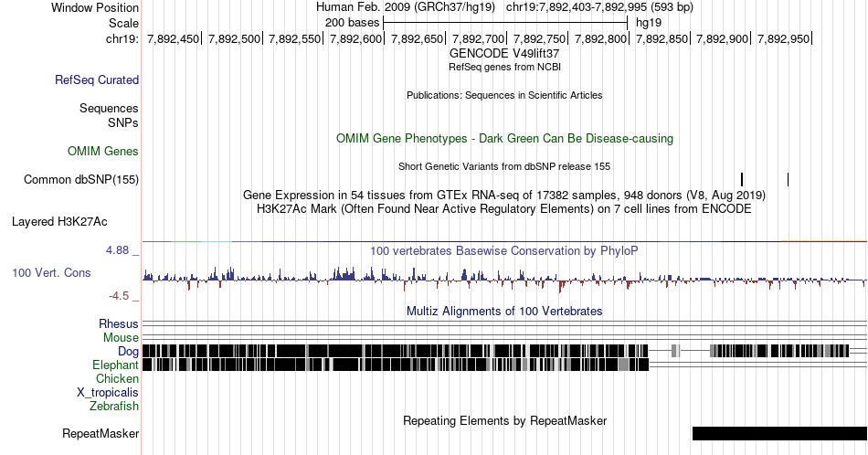Click the PhyloP Basewise Conservation title
This screenshot has height=455, width=868.
[x=504, y=250]
